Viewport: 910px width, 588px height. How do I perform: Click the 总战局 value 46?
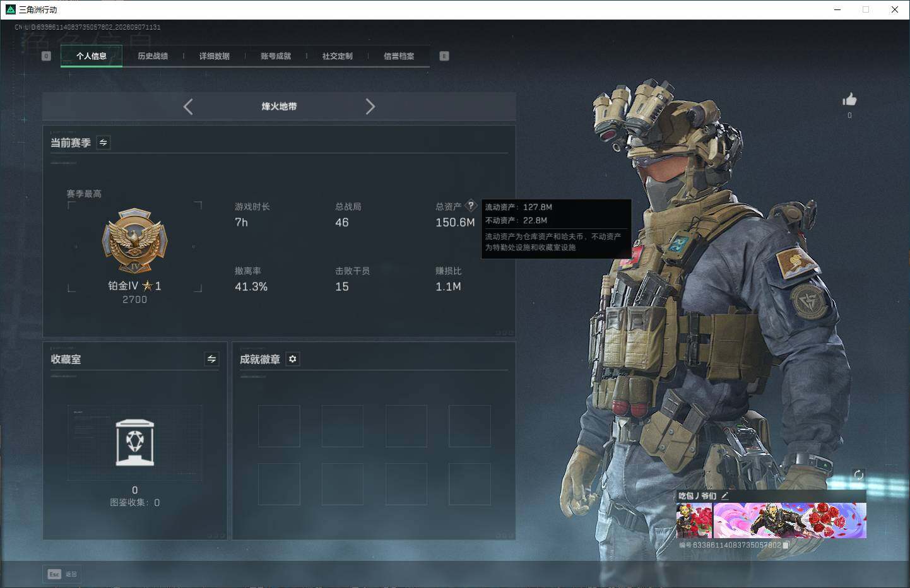coord(342,223)
